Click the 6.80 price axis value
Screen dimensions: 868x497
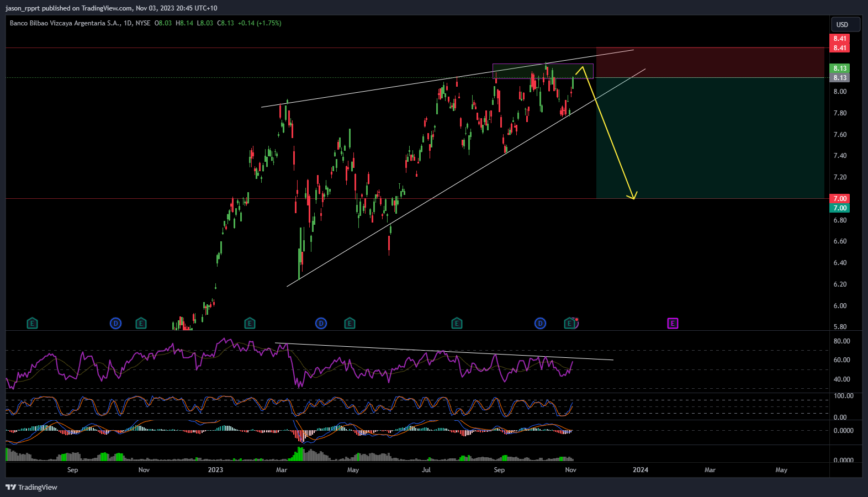(x=840, y=220)
